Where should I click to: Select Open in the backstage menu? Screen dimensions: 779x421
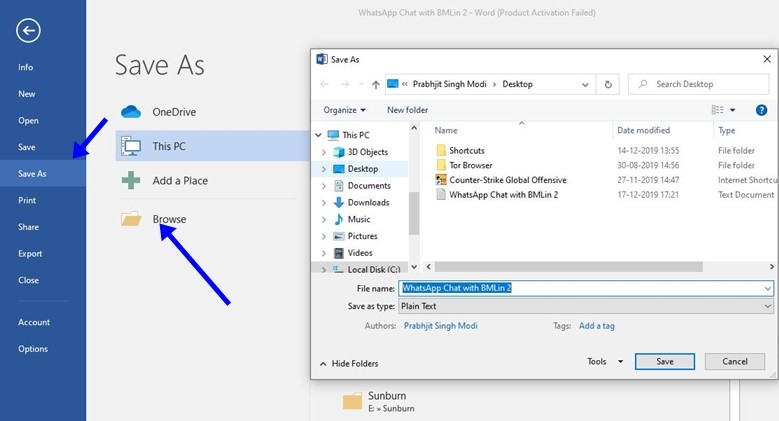click(28, 120)
